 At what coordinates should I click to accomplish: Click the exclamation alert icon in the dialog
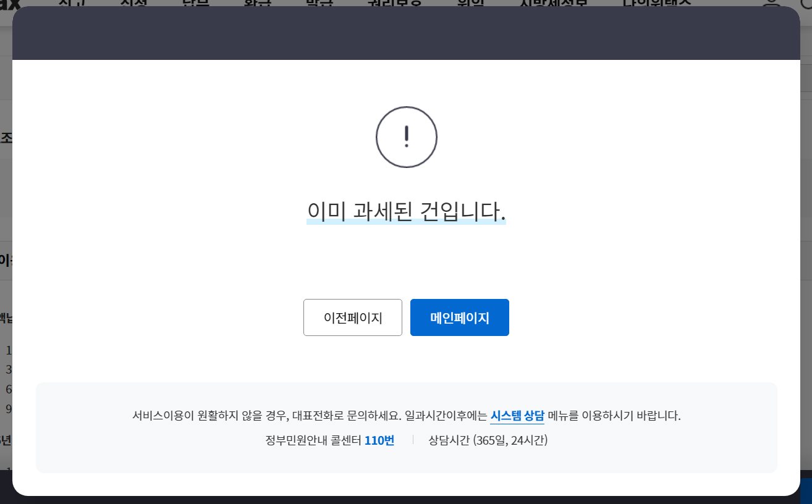point(406,136)
